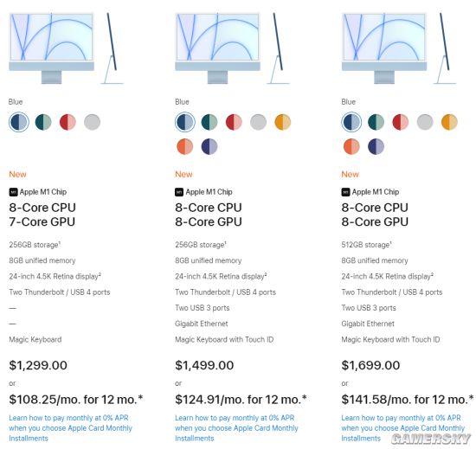
Task: Pick orange color for the $1,699 iMac
Action: pyautogui.click(x=351, y=146)
